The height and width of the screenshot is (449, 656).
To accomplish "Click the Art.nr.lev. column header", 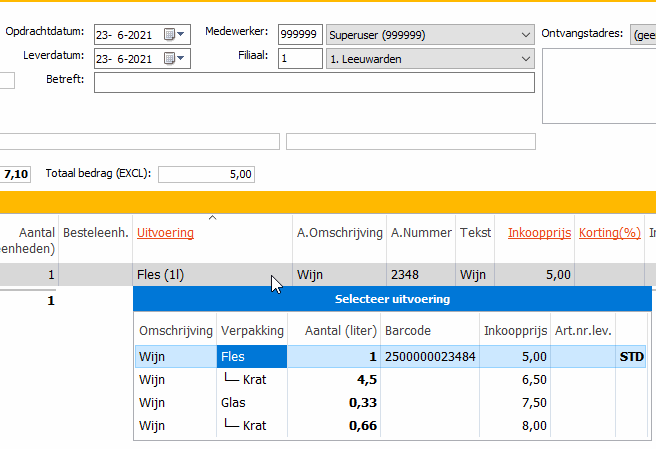I will (583, 331).
